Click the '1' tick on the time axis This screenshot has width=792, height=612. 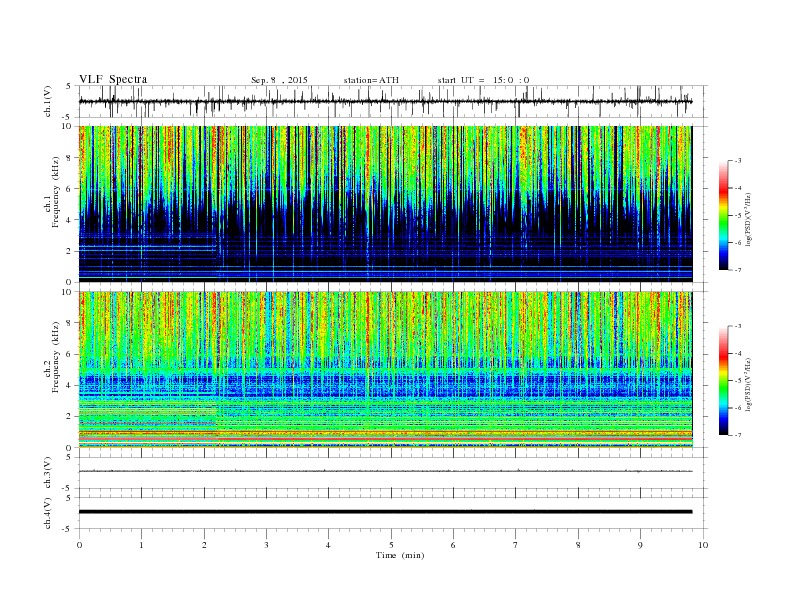[x=141, y=545]
